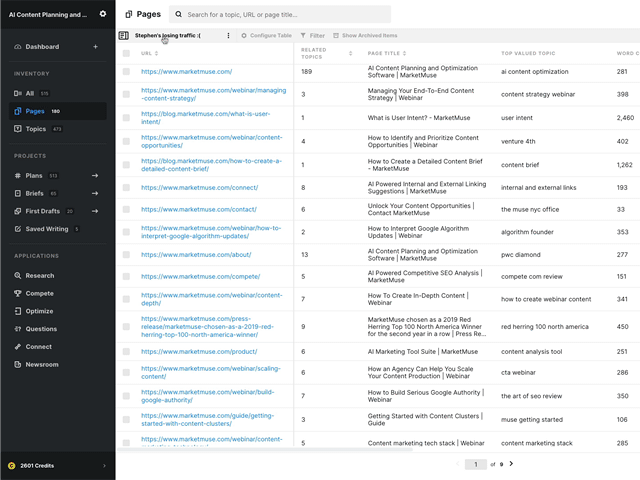Open the Newsroom application
The image size is (640, 480).
click(42, 364)
